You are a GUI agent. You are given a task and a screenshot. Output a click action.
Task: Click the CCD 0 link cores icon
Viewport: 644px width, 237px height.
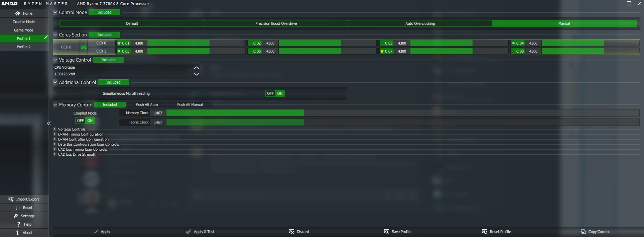(x=84, y=47)
